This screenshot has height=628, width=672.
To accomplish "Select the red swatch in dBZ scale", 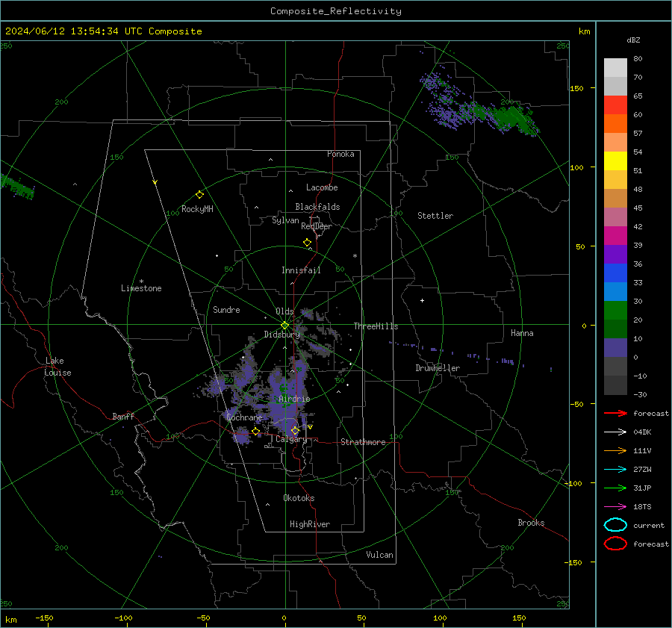I will [x=615, y=105].
